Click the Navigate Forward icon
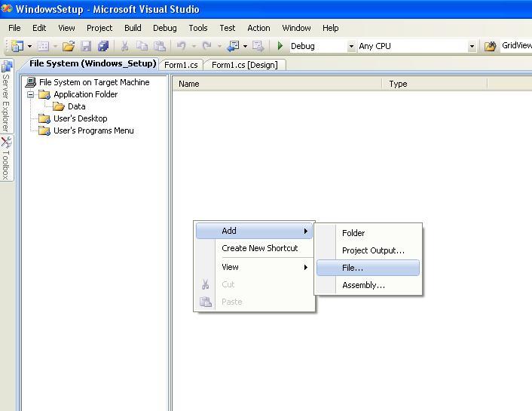Image resolution: width=532 pixels, height=411 pixels. pos(258,46)
